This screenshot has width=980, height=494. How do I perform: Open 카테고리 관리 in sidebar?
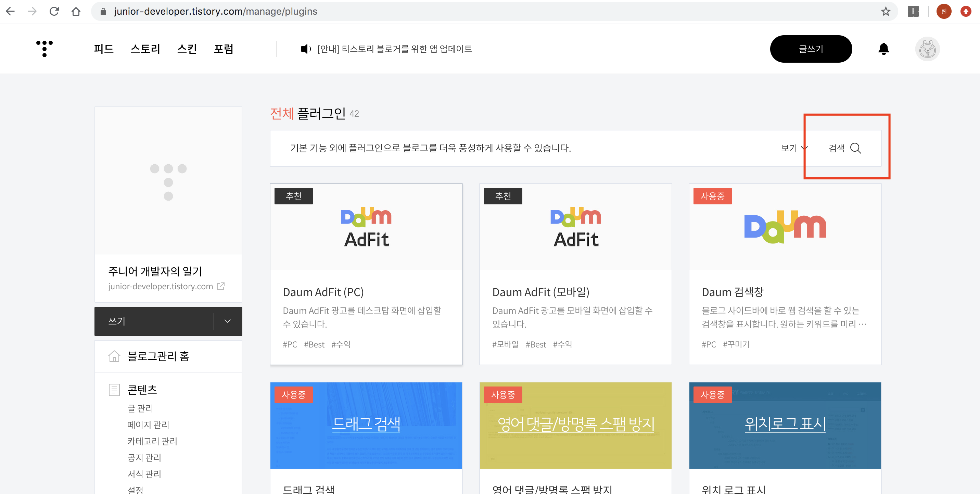click(152, 441)
